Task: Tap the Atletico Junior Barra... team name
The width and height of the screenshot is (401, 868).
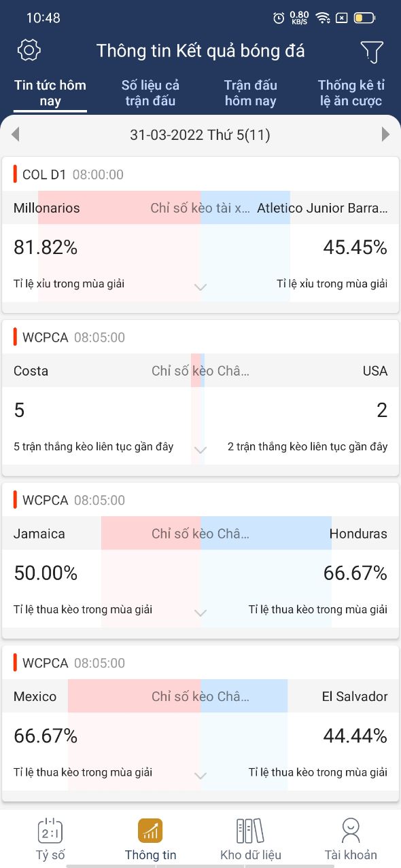Action: pyautogui.click(x=322, y=209)
